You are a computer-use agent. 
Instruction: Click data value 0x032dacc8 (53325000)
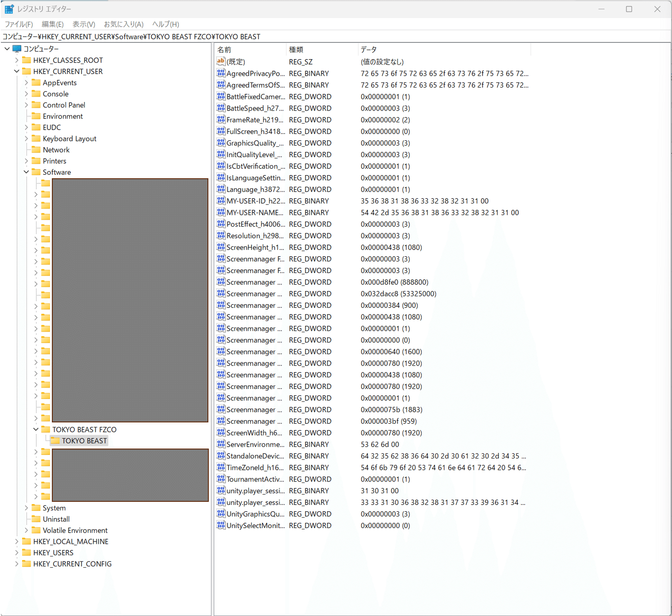pos(398,293)
